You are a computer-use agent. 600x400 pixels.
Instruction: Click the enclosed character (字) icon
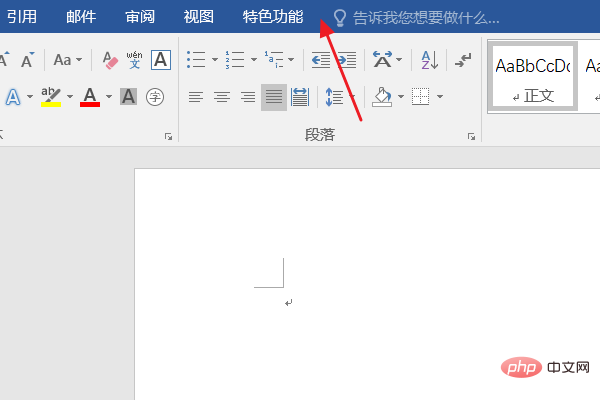coord(155,97)
